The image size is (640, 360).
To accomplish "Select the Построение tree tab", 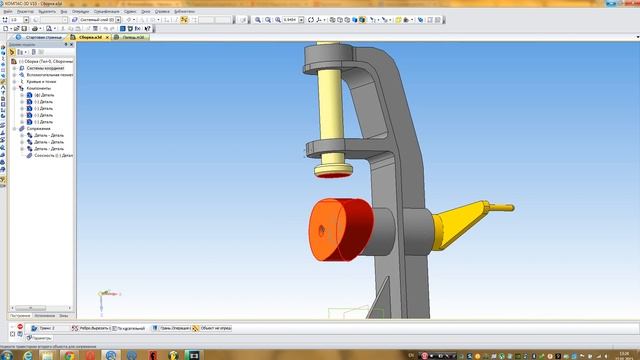I will pyautogui.click(x=20, y=316).
